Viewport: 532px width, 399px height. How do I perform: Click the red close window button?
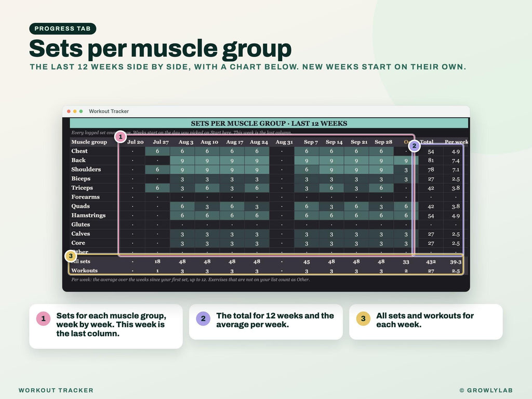pos(69,111)
